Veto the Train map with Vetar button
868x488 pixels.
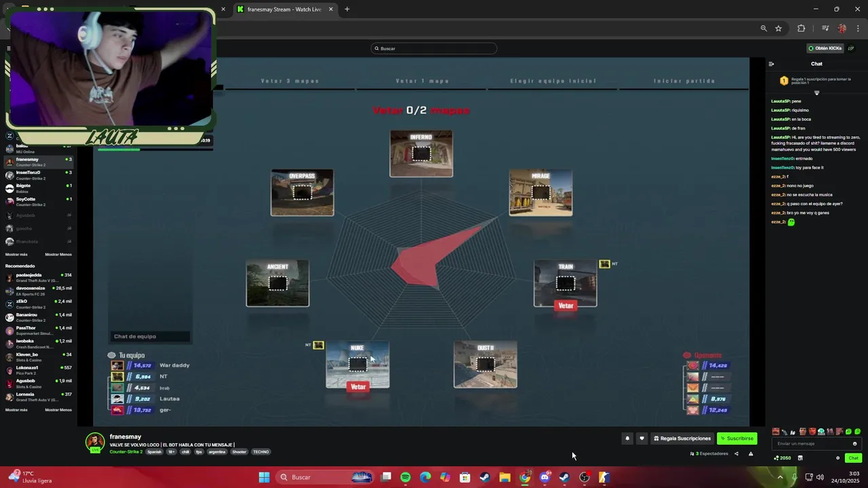[566, 306]
